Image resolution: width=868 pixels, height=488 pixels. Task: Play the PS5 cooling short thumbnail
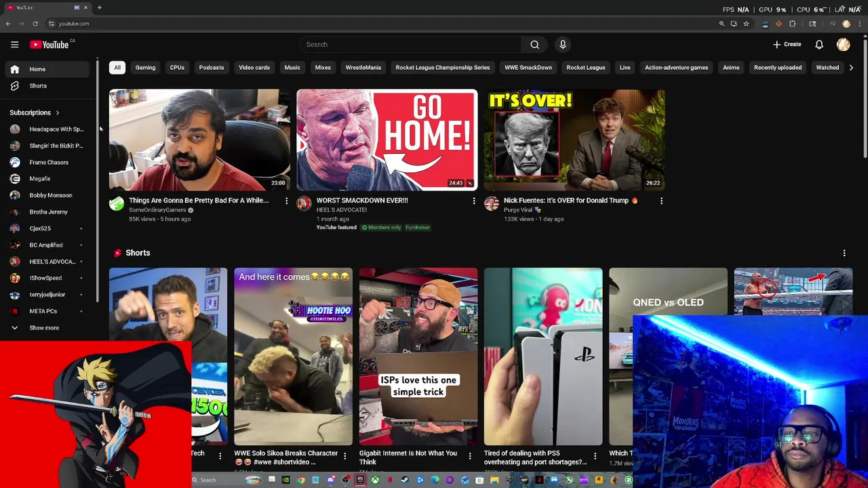coord(543,357)
